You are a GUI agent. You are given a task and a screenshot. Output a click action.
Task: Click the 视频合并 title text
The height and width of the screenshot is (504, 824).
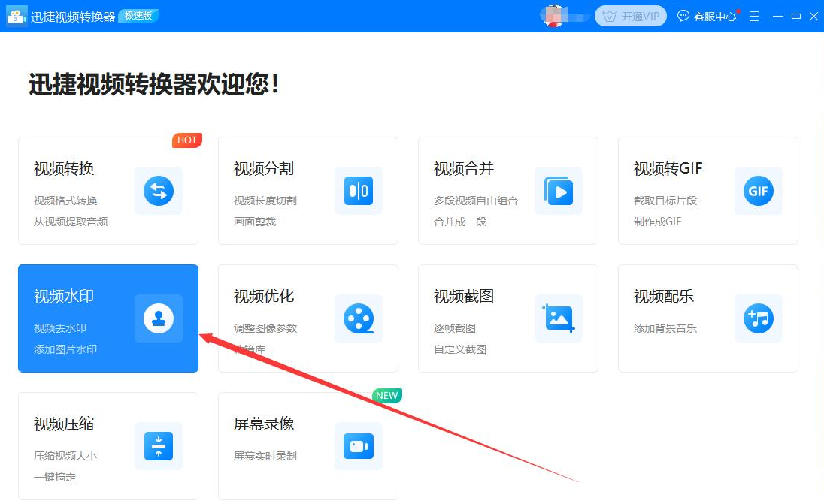[464, 168]
